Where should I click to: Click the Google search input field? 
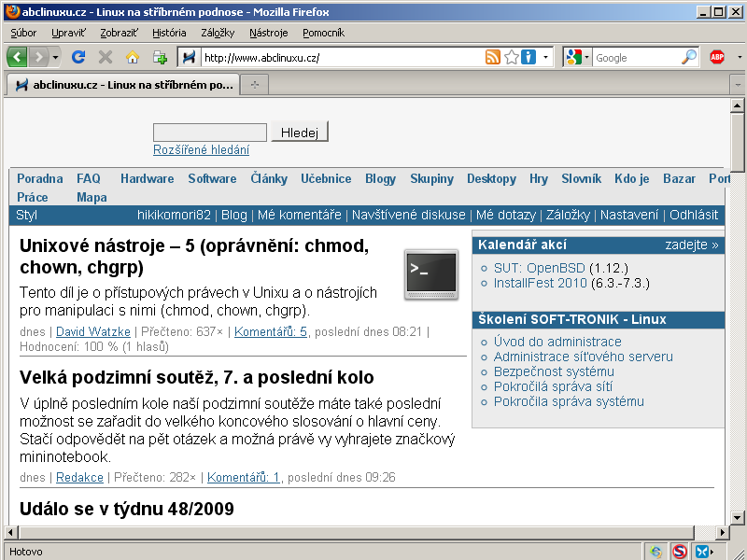pos(637,58)
